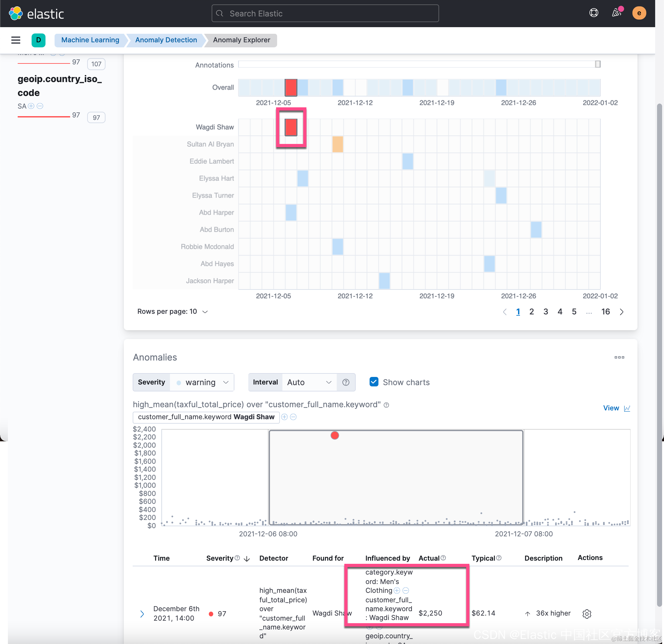Add filter for customer Wagdi Shaw
Viewport: 664px width, 644px height.
(284, 417)
